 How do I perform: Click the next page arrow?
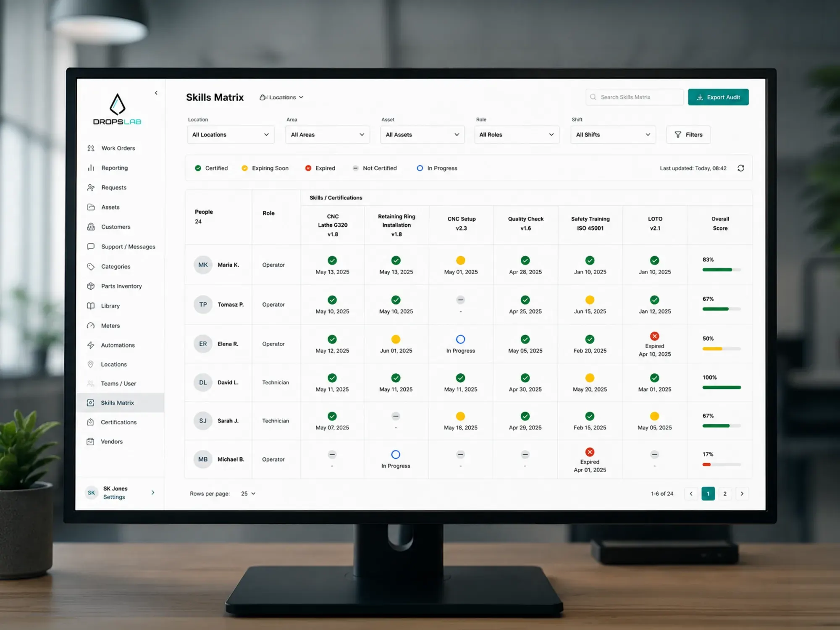(x=742, y=493)
